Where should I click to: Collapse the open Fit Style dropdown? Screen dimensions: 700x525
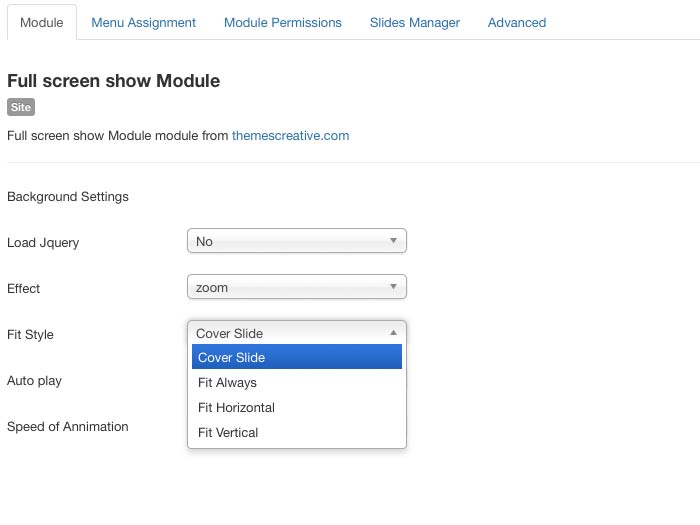point(296,333)
